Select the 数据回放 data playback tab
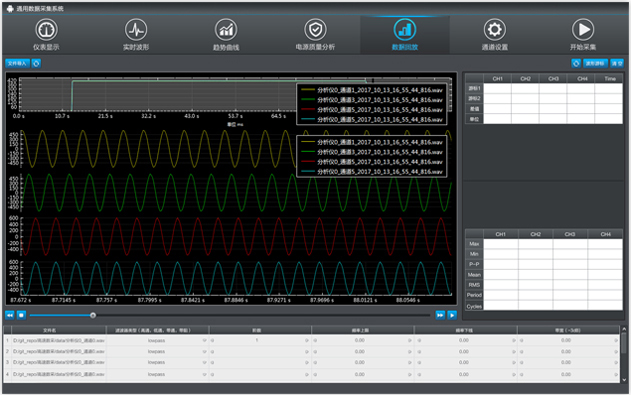The image size is (631, 395). click(405, 35)
